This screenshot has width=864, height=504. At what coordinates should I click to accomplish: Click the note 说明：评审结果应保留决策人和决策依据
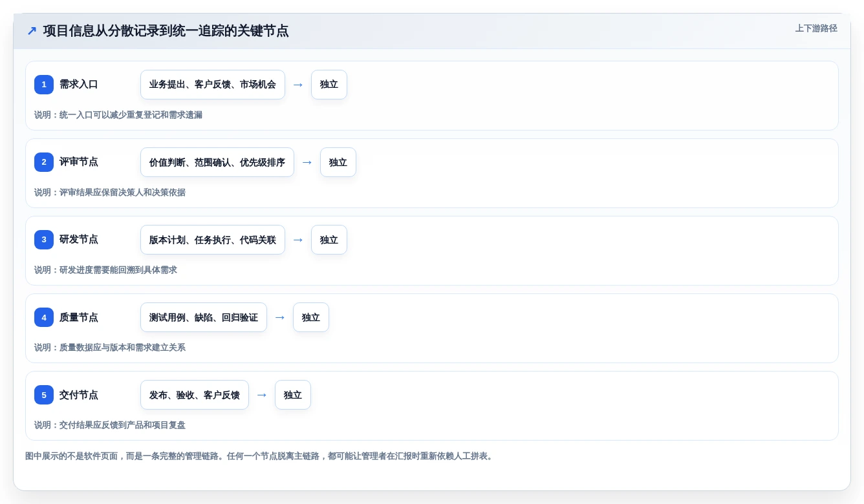pyautogui.click(x=110, y=193)
